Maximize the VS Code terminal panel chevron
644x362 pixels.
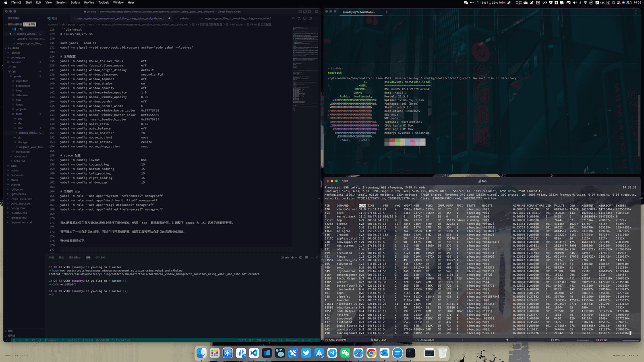[x=312, y=257]
